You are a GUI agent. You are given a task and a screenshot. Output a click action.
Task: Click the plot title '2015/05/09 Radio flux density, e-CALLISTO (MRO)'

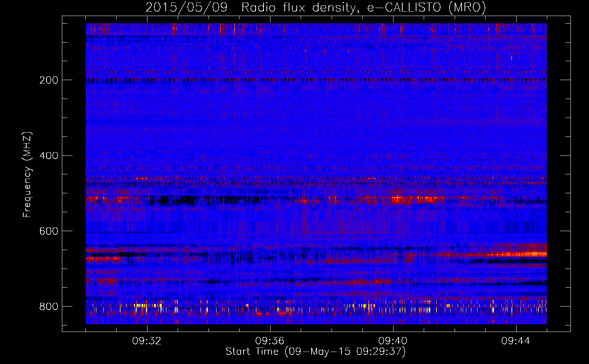point(316,7)
